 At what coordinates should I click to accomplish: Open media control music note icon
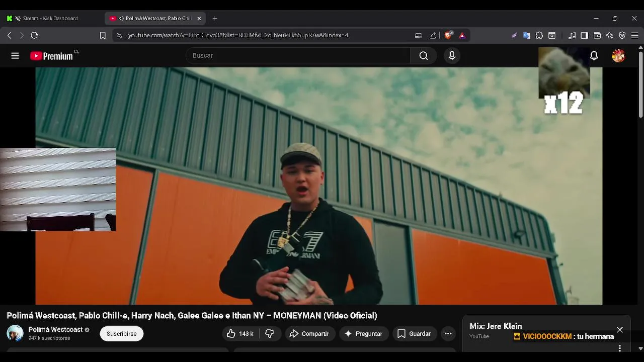pyautogui.click(x=572, y=35)
